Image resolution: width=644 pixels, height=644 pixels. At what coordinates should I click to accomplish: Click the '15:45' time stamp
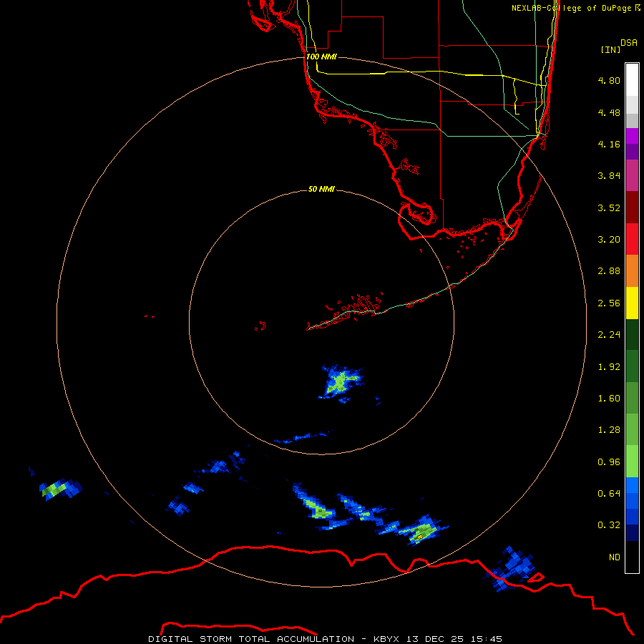coord(487,639)
